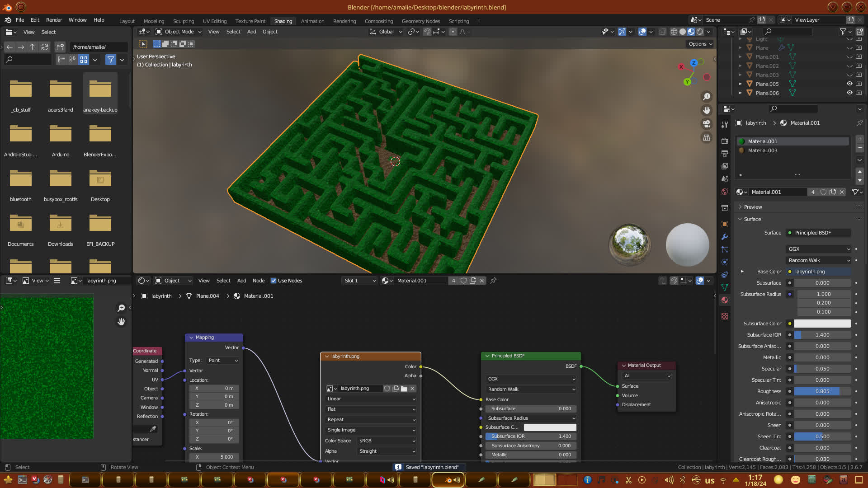Open the Object Mode dropdown

tap(179, 32)
